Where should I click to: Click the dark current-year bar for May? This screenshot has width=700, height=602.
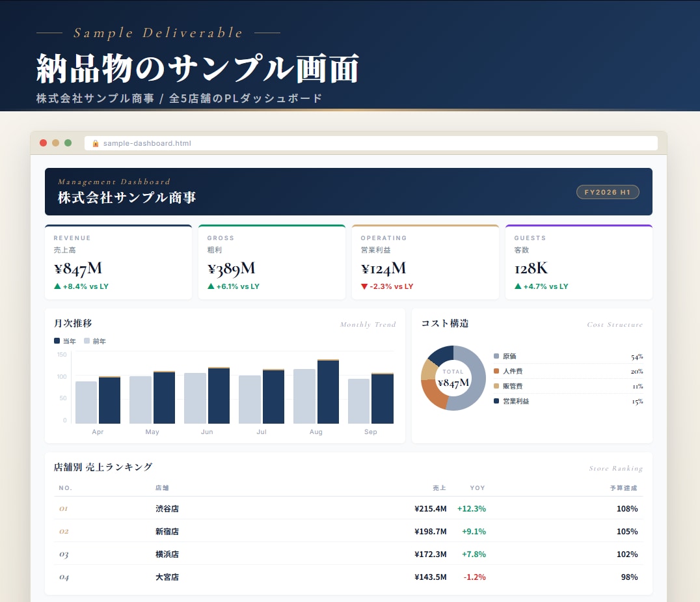tap(165, 398)
